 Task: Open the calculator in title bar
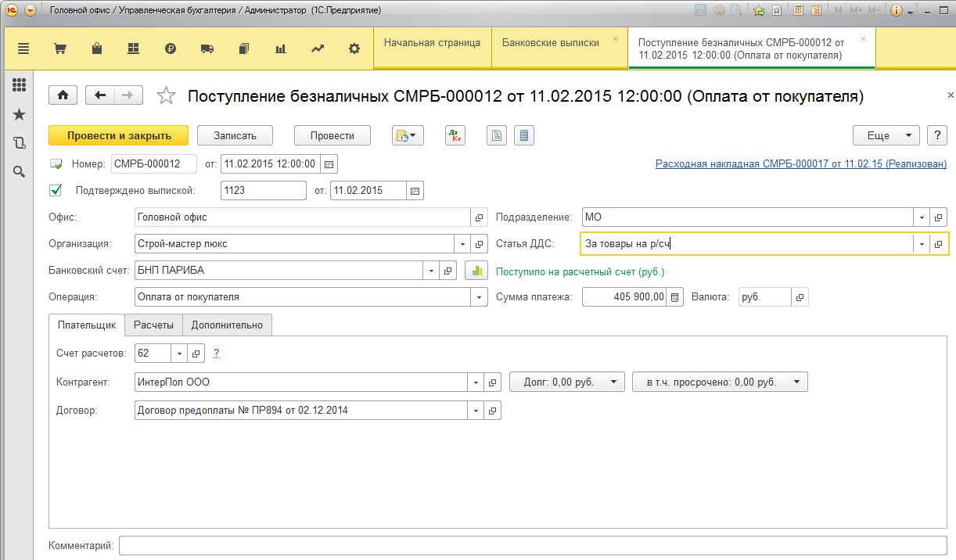(799, 10)
